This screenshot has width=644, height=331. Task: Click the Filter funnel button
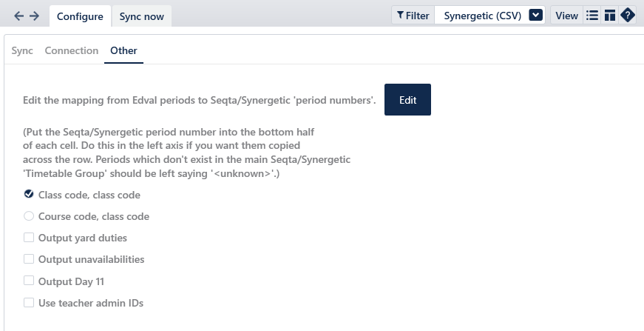[x=413, y=16]
